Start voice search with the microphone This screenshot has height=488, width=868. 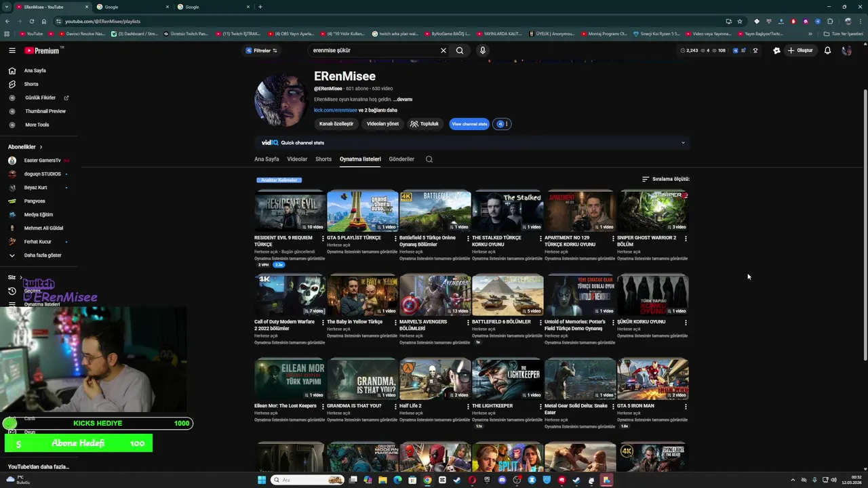pos(483,50)
